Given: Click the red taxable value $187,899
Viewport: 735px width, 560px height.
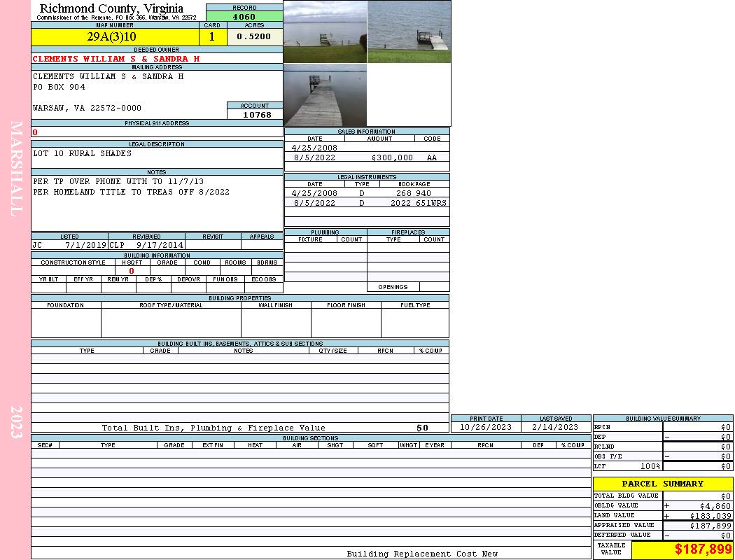Looking at the screenshot, I should click(x=703, y=549).
